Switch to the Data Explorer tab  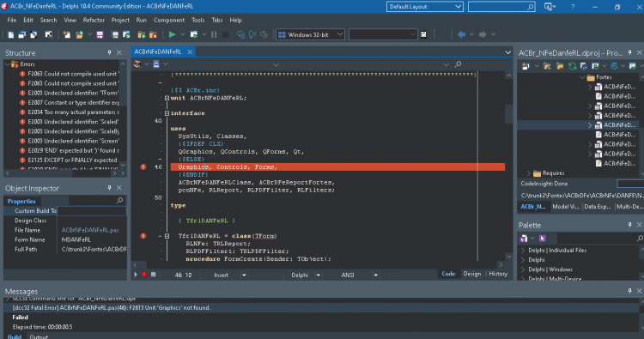tap(597, 207)
